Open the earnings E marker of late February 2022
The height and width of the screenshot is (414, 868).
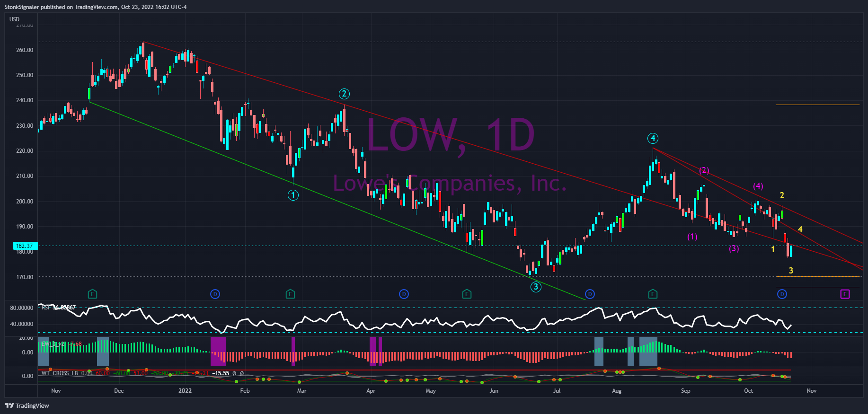pyautogui.click(x=290, y=294)
